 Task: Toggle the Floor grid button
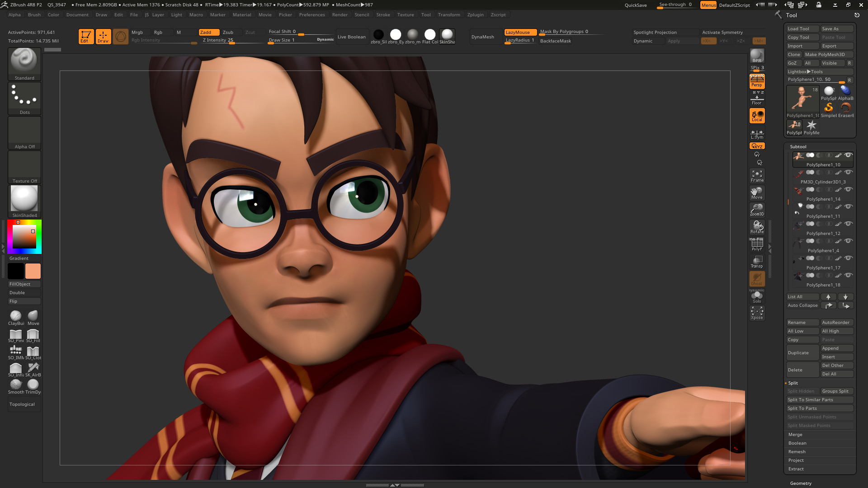point(757,99)
